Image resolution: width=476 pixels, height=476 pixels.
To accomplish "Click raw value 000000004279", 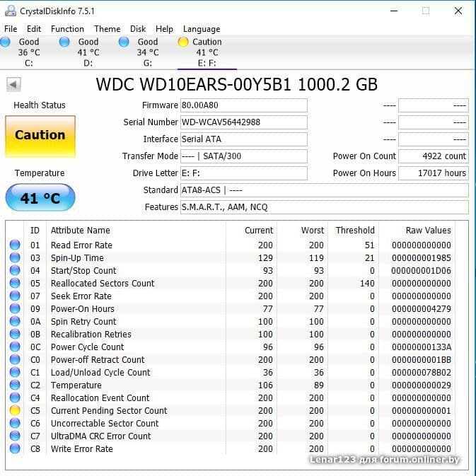I will [x=422, y=309].
